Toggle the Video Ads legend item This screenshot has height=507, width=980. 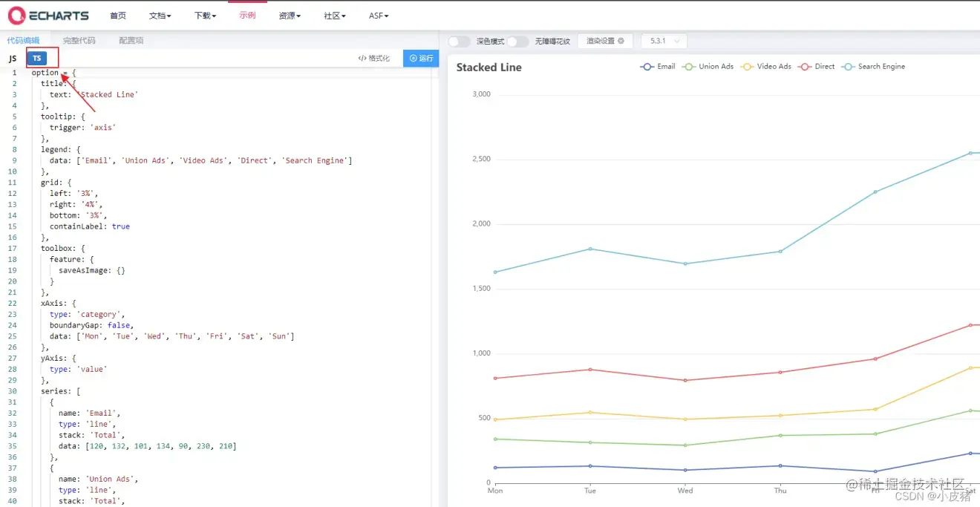(766, 66)
